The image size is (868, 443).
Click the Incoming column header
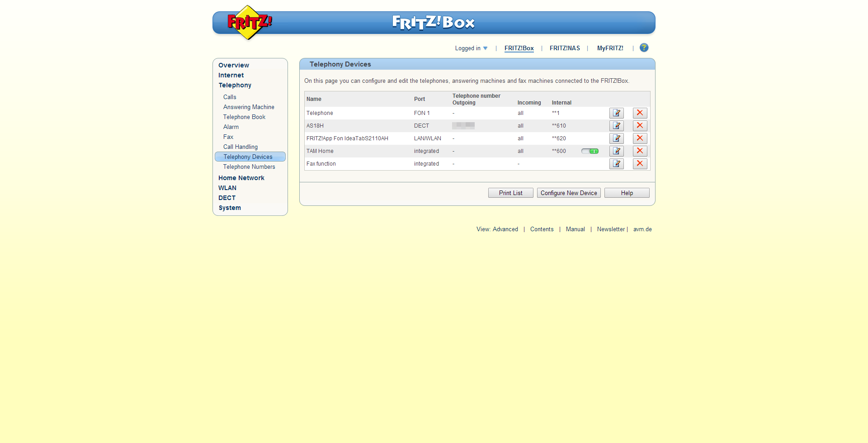pos(529,103)
